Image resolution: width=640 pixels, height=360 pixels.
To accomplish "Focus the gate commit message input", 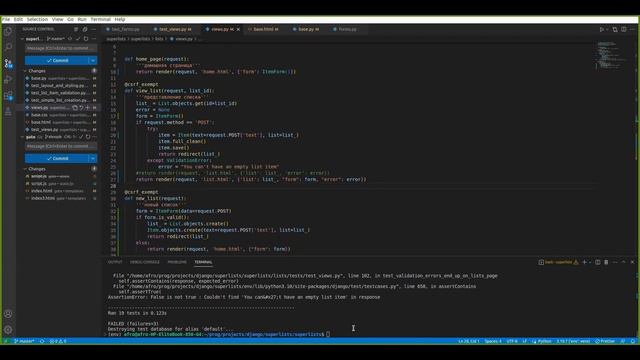I will click(x=61, y=146).
